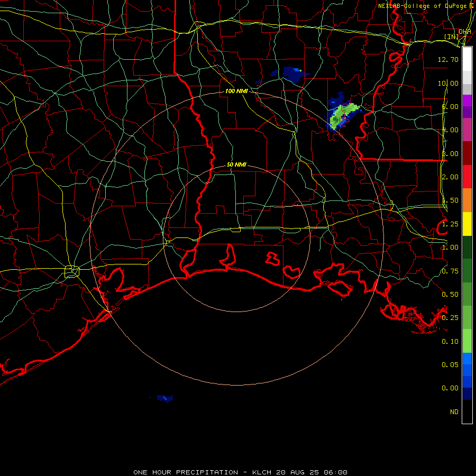Pick the orange legend swatch
This screenshot has height=476, width=476.
click(x=467, y=200)
